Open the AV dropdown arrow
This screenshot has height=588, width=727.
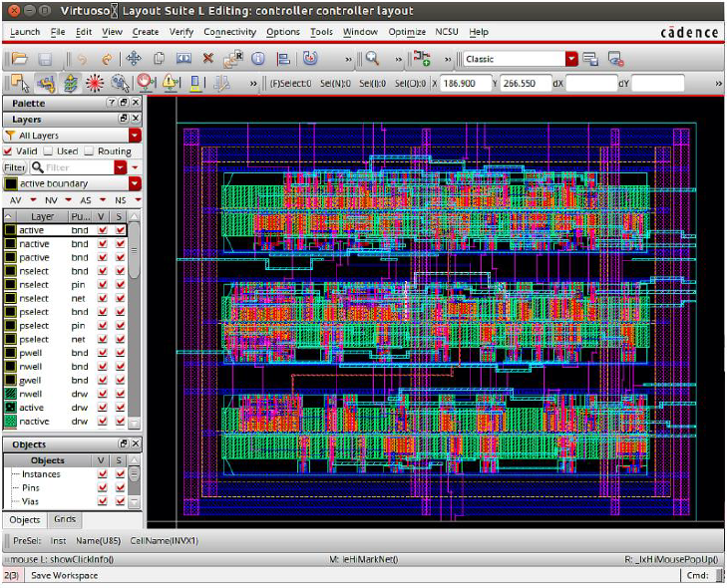click(33, 200)
